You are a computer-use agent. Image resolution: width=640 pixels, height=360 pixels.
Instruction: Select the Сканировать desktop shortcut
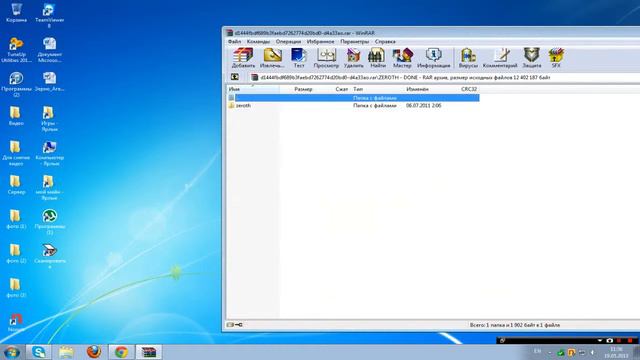[x=49, y=256]
